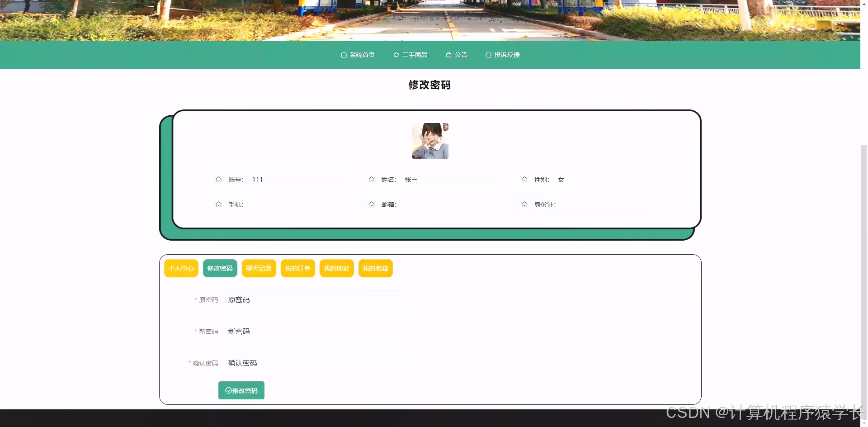868x427 pixels.
Task: Click the star icon beside 二手商品
Action: click(396, 54)
